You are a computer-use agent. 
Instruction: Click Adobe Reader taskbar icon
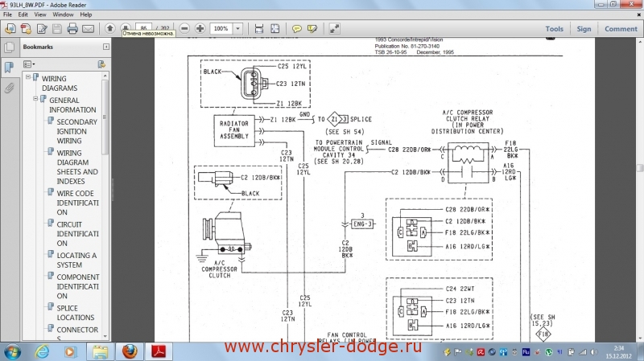159,351
